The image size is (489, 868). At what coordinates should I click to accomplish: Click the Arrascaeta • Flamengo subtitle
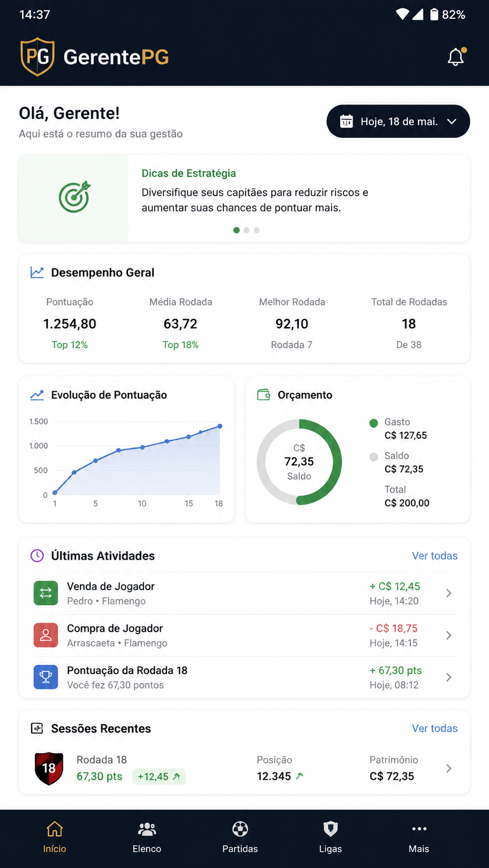117,643
